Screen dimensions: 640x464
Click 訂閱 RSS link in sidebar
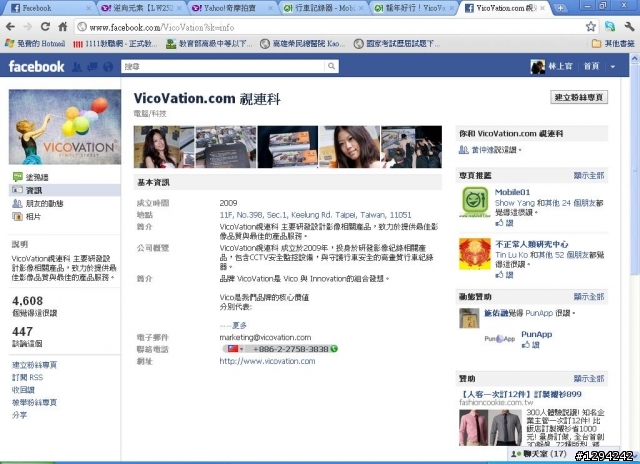tap(27, 377)
